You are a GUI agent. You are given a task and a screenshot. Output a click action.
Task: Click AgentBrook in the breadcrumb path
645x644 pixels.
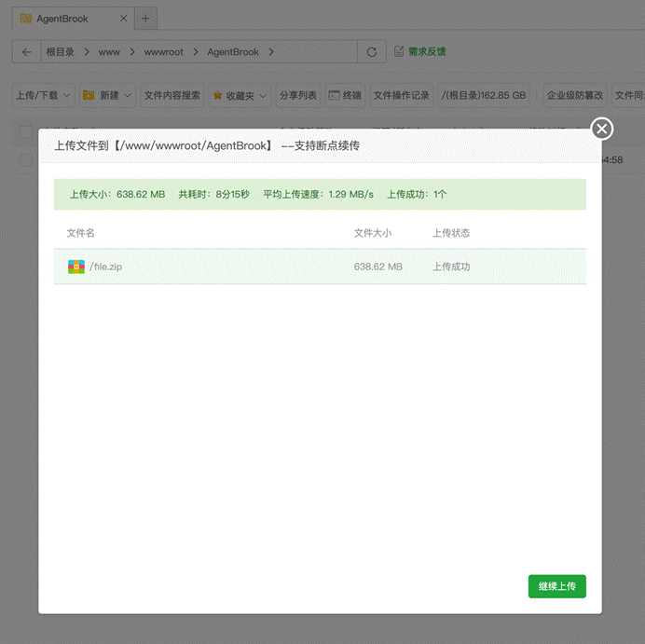[x=233, y=52]
